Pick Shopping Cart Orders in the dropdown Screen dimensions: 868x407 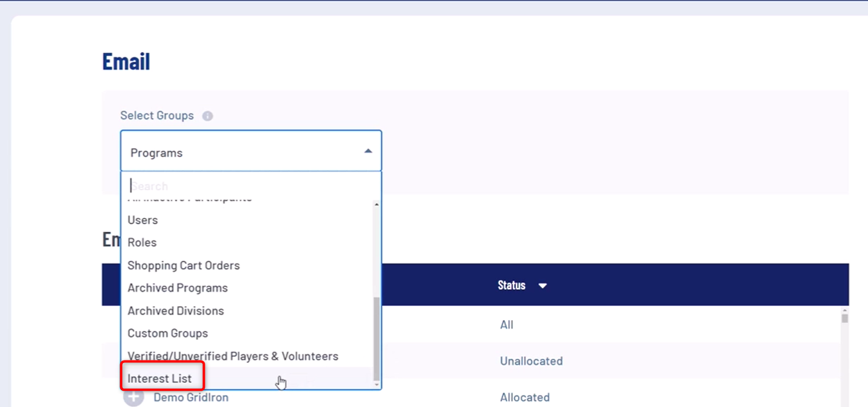[184, 265]
